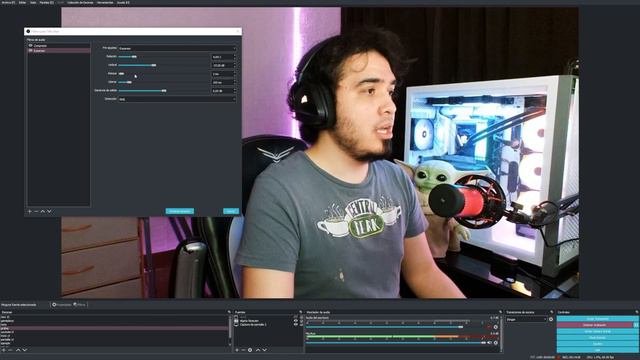Add a new filter in the filters dialog
640x360 pixels.
click(x=29, y=211)
